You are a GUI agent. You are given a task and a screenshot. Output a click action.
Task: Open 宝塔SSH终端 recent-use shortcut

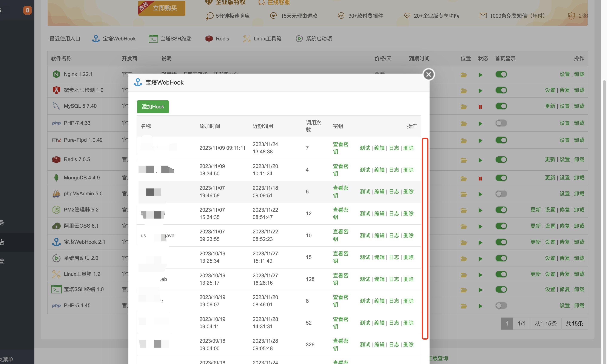pos(170,39)
